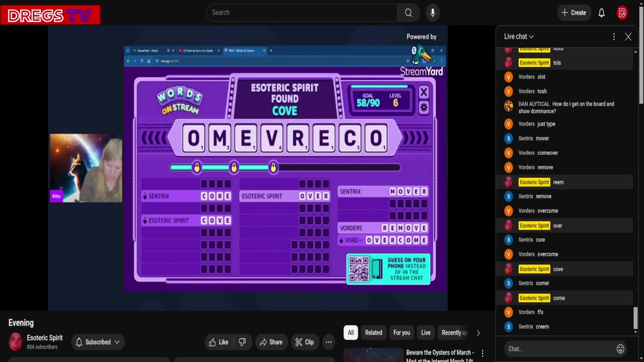Select the For you filter chip
The width and height of the screenshot is (644, 362).
coord(401,333)
